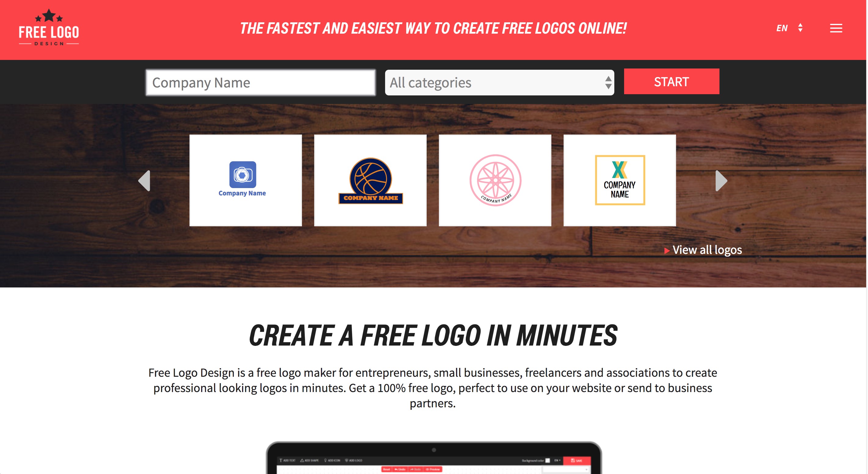Select the X letter logo template
This screenshot has width=868, height=474.
pos(620,180)
